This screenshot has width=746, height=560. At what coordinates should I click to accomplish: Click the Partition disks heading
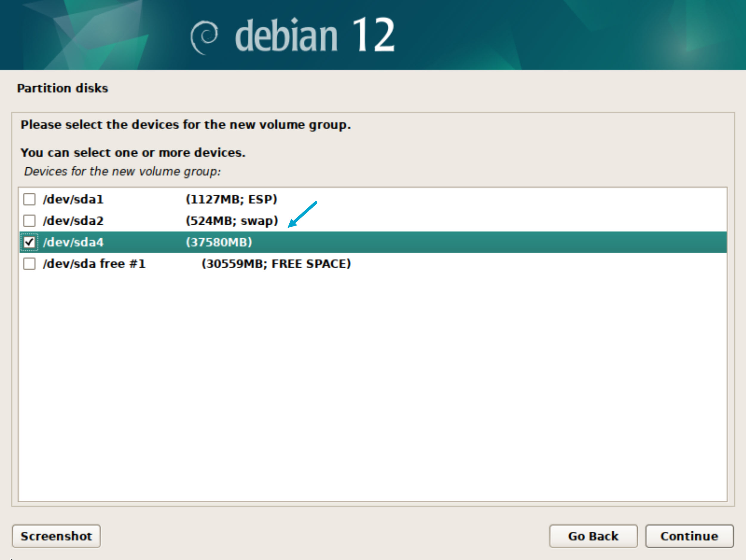62,88
